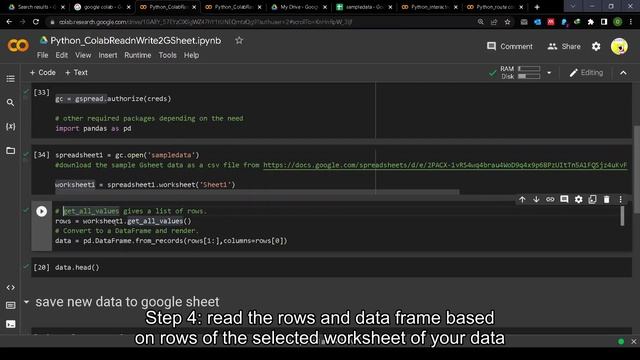Move cell up with arrow icon
The width and height of the screenshot is (640, 360).
pyautogui.click(x=522, y=199)
